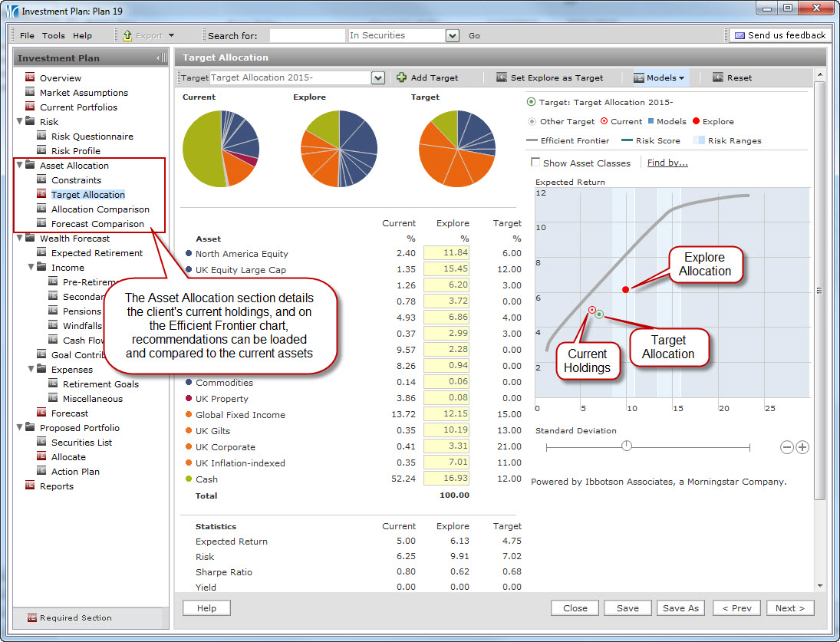Click the Save As button
Screen dimensions: 840x642
tap(680, 608)
